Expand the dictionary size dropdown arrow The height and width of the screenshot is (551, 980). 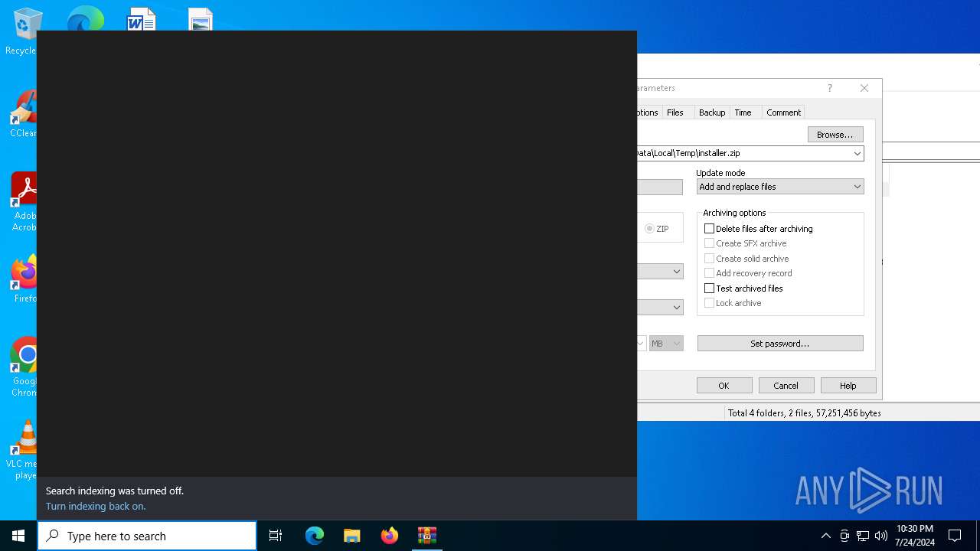click(677, 308)
